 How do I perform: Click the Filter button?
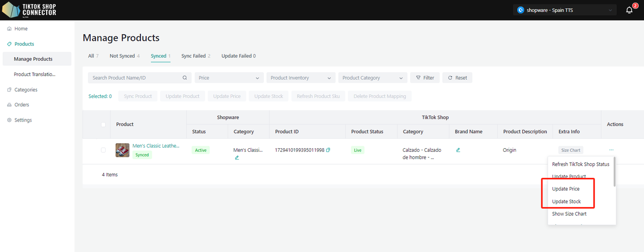click(x=425, y=78)
